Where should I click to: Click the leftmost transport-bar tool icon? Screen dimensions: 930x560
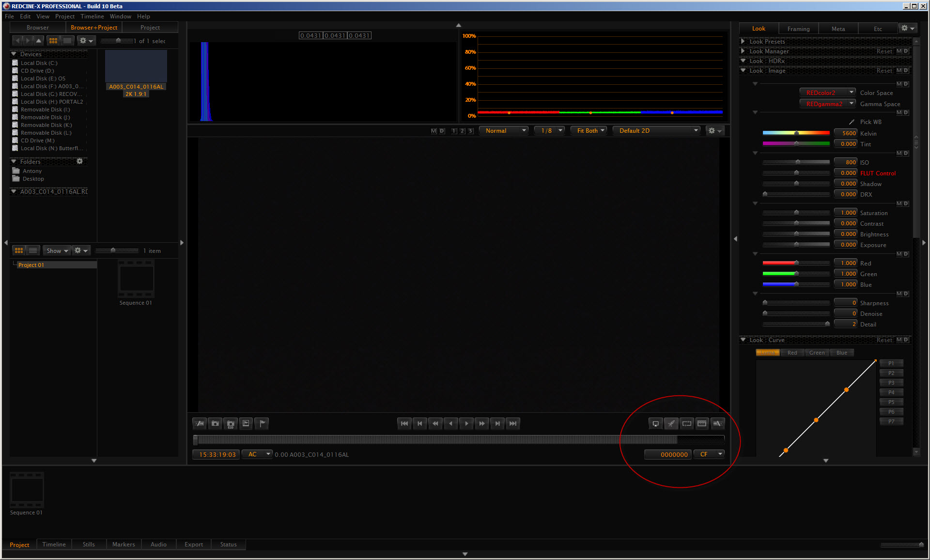click(x=200, y=423)
